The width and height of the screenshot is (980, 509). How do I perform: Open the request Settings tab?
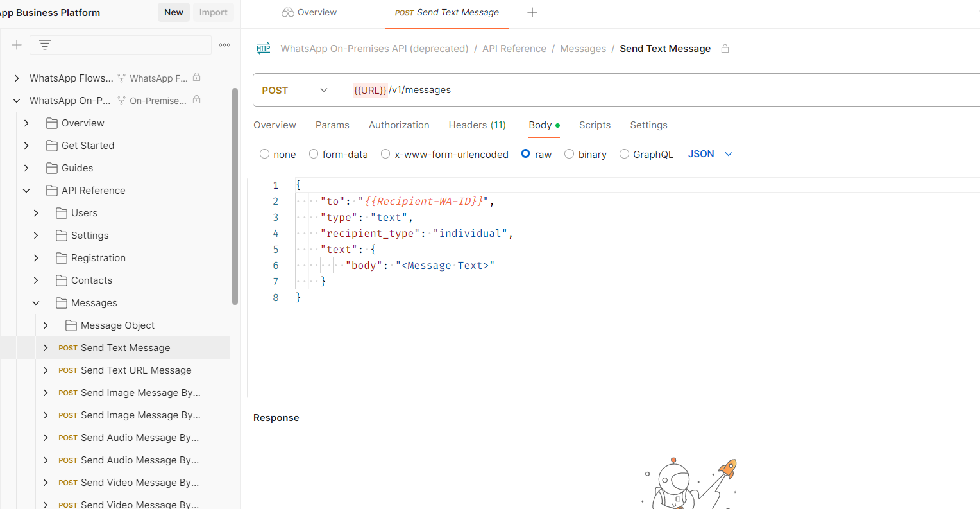click(x=648, y=125)
